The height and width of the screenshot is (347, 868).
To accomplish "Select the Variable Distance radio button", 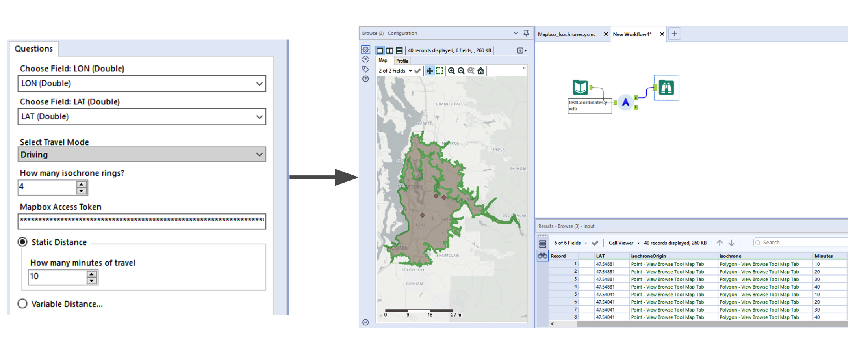I will coord(22,304).
